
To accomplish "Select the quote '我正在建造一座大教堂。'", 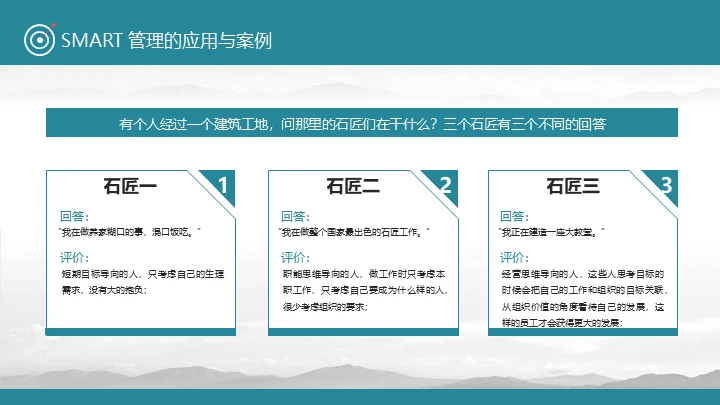I will point(551,232).
